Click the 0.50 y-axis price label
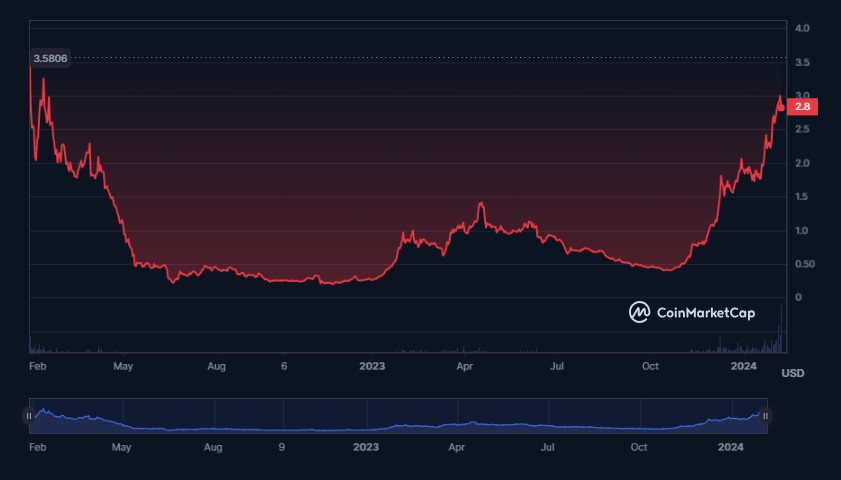Image resolution: width=841 pixels, height=480 pixels. (805, 264)
